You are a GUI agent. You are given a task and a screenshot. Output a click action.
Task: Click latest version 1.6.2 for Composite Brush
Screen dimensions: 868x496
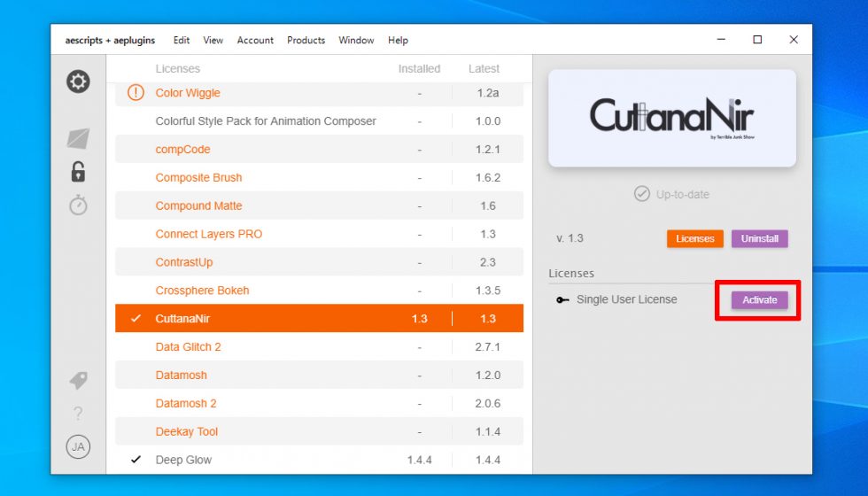[488, 177]
